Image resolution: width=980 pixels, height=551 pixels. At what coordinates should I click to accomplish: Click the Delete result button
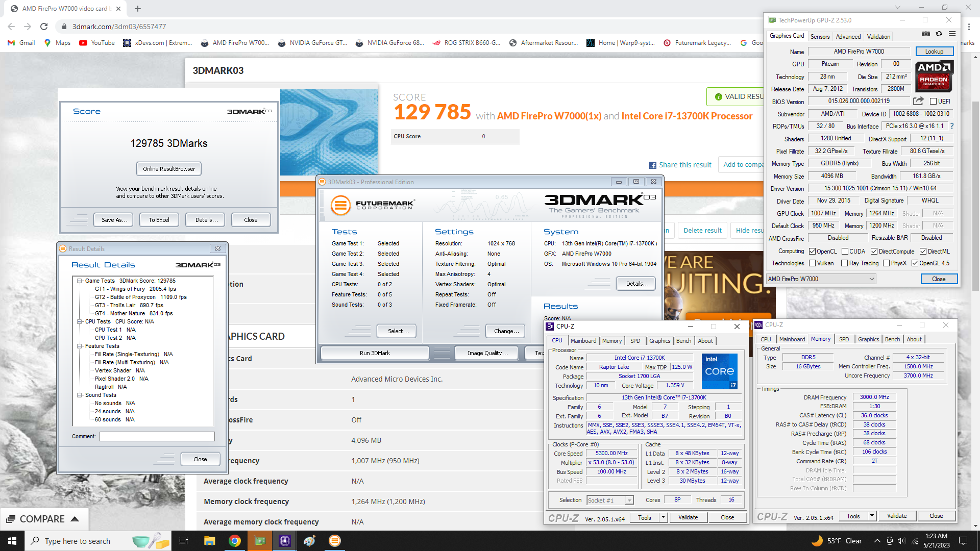(702, 231)
